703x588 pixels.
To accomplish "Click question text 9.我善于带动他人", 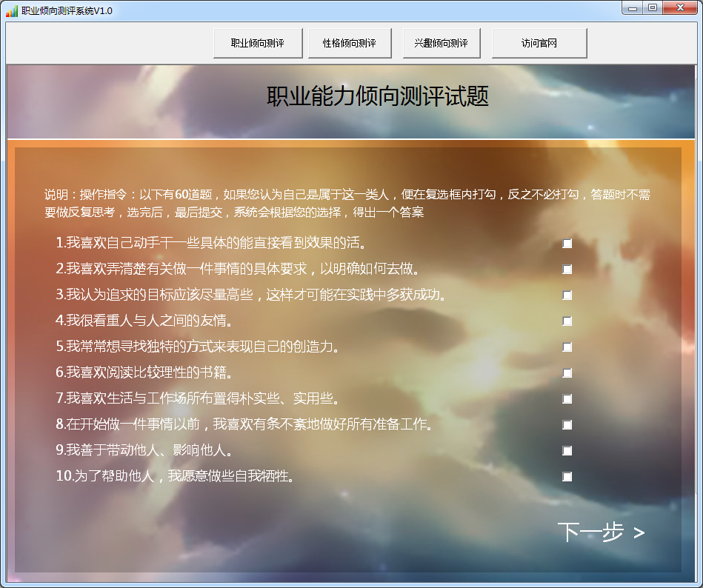I will pos(144,450).
